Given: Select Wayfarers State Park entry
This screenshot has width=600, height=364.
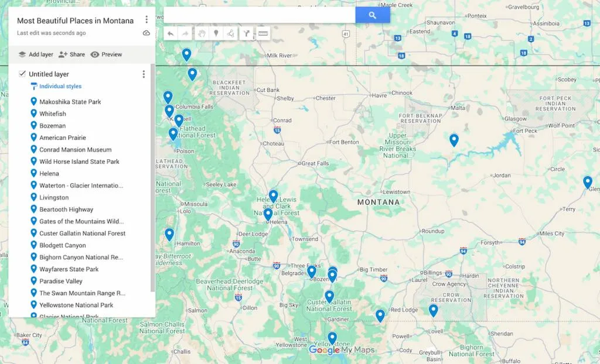Looking at the screenshot, I should 69,269.
